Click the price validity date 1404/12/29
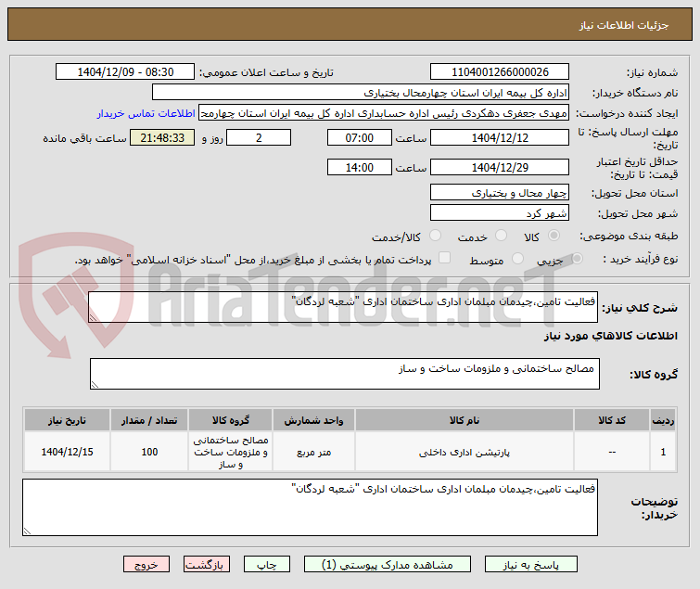The width and height of the screenshot is (700, 589). tap(500, 167)
